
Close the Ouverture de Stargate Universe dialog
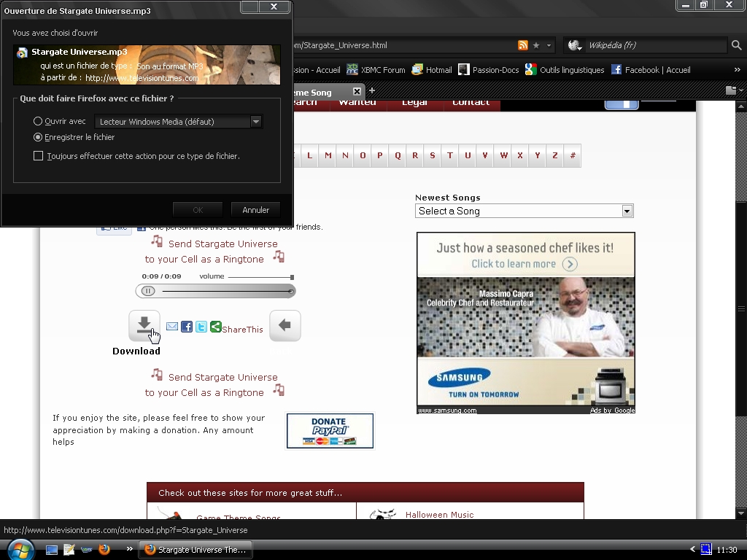pyautogui.click(x=274, y=6)
